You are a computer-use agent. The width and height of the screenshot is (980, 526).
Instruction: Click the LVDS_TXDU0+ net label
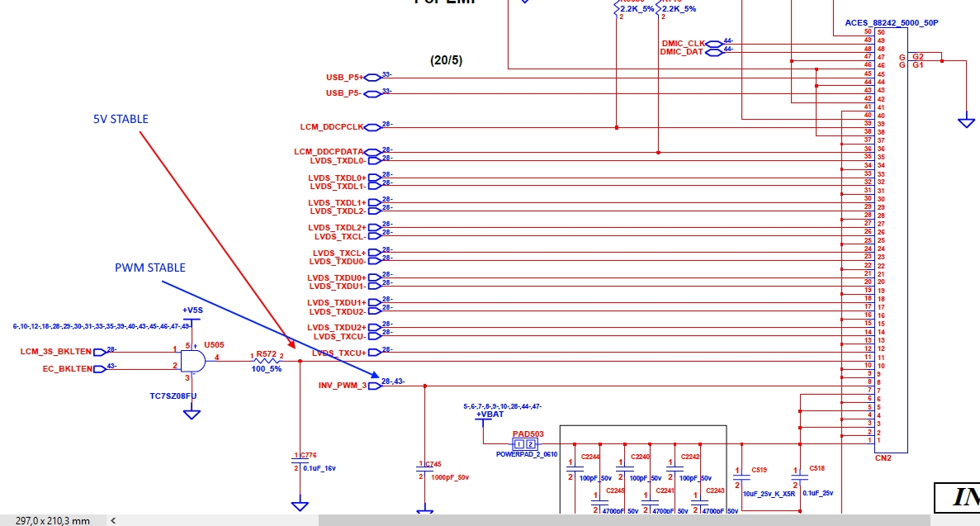click(x=337, y=278)
